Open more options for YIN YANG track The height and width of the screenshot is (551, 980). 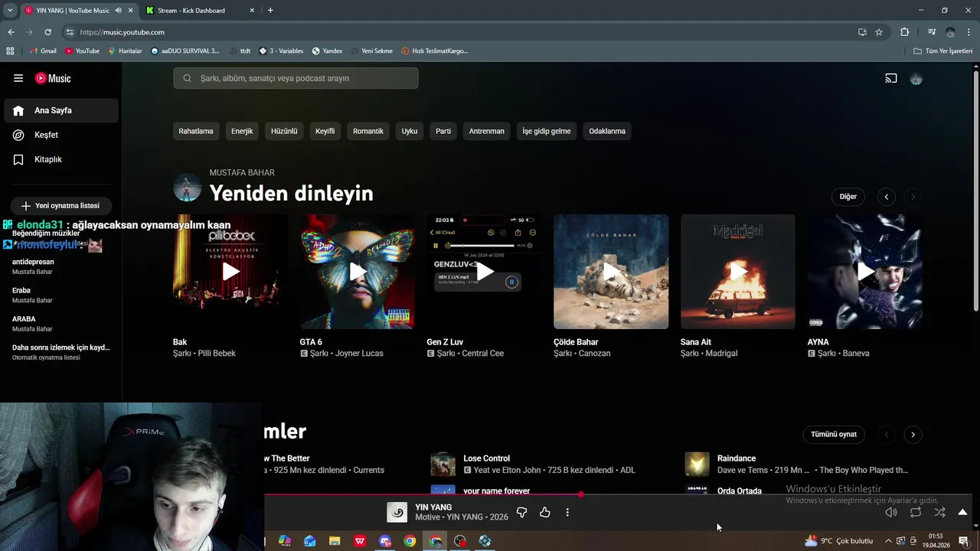click(567, 512)
